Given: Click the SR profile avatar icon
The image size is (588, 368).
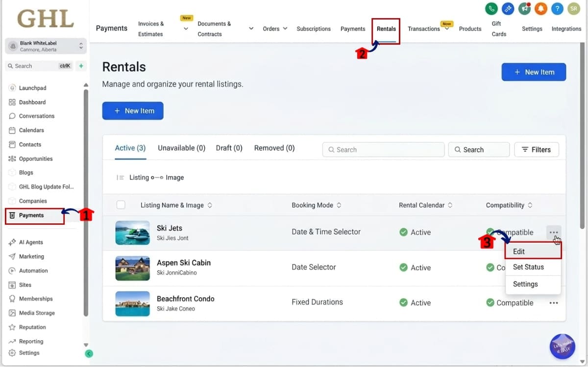Looking at the screenshot, I should click(573, 8).
